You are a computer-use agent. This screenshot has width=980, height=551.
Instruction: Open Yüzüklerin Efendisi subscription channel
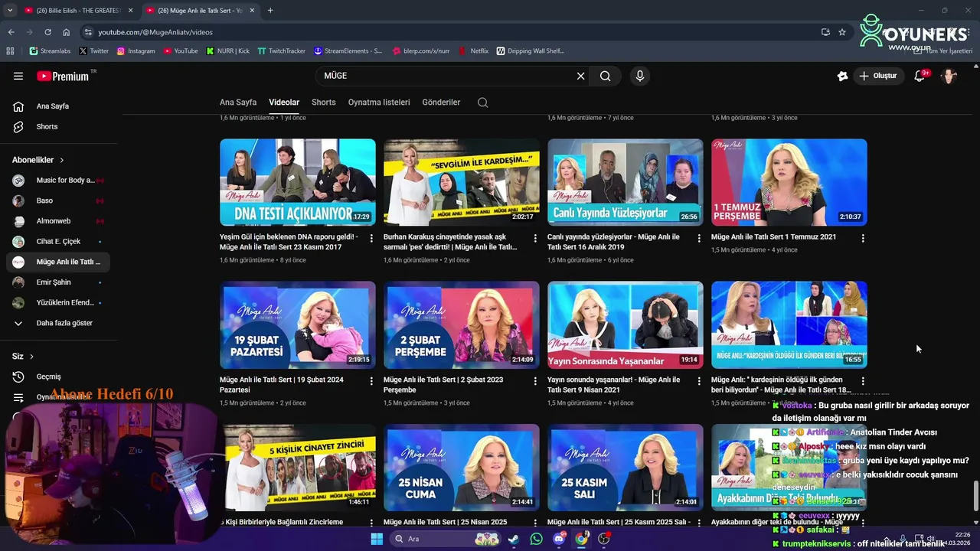pos(58,303)
